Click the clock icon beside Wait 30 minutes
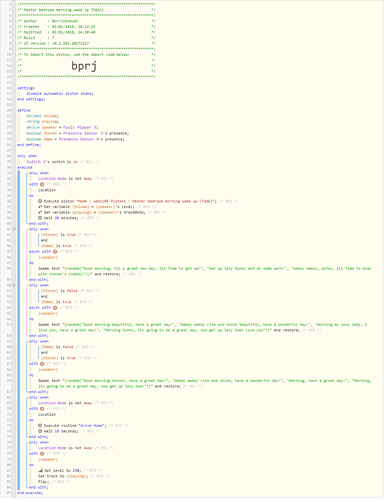The width and height of the screenshot is (386, 500). click(x=40, y=218)
